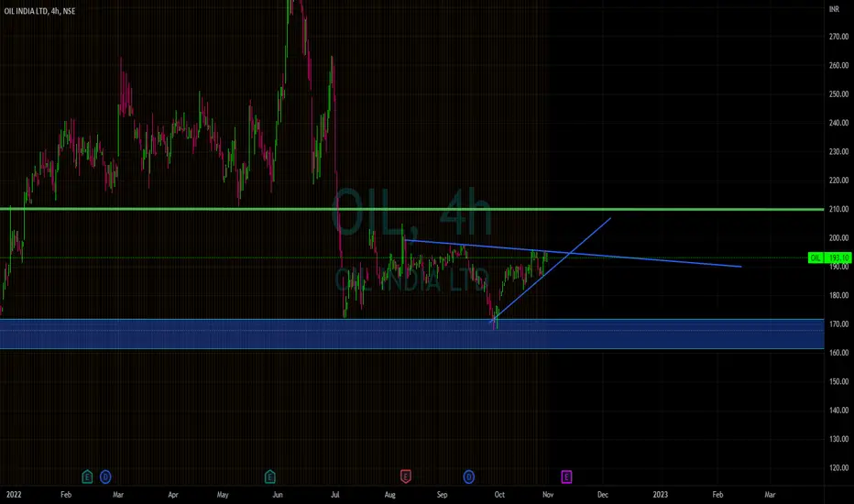Select the descending blue trendline from August high
Viewport: 854px width, 504px height.
tap(574, 254)
